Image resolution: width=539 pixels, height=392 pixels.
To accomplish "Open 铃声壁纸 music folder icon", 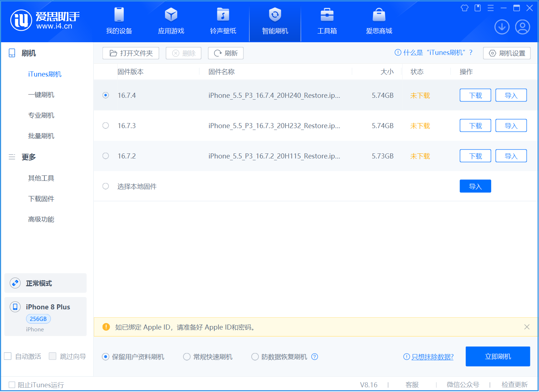I will click(x=223, y=15).
